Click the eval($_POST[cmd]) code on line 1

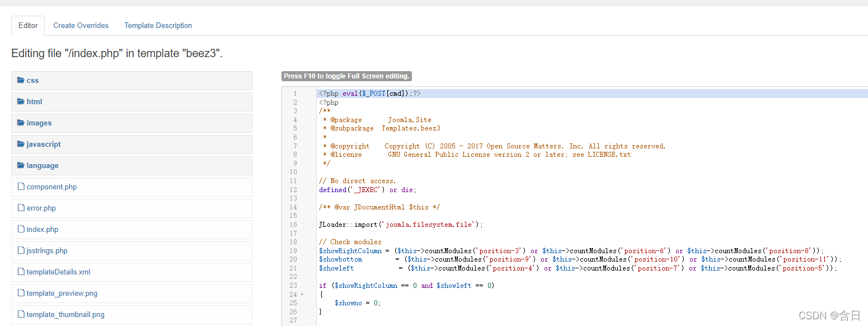[377, 94]
